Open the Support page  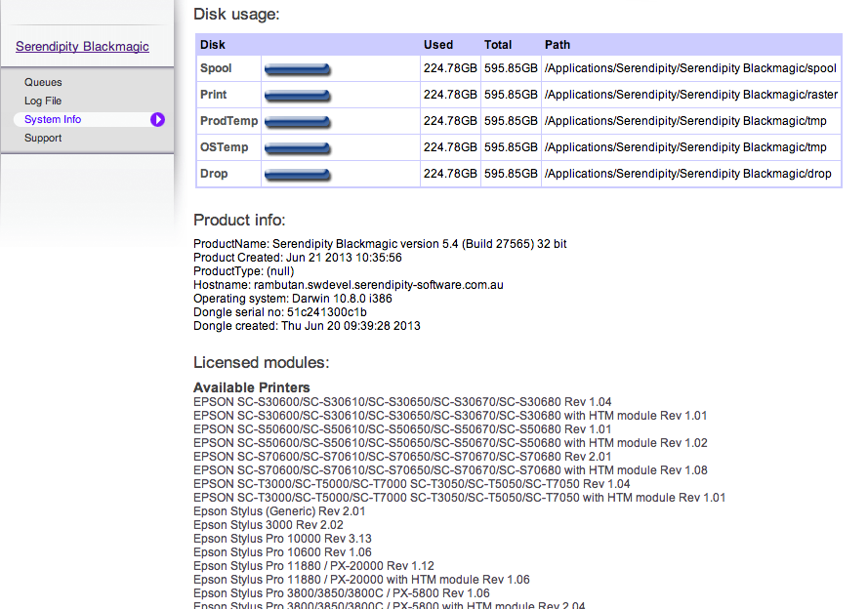[43, 138]
